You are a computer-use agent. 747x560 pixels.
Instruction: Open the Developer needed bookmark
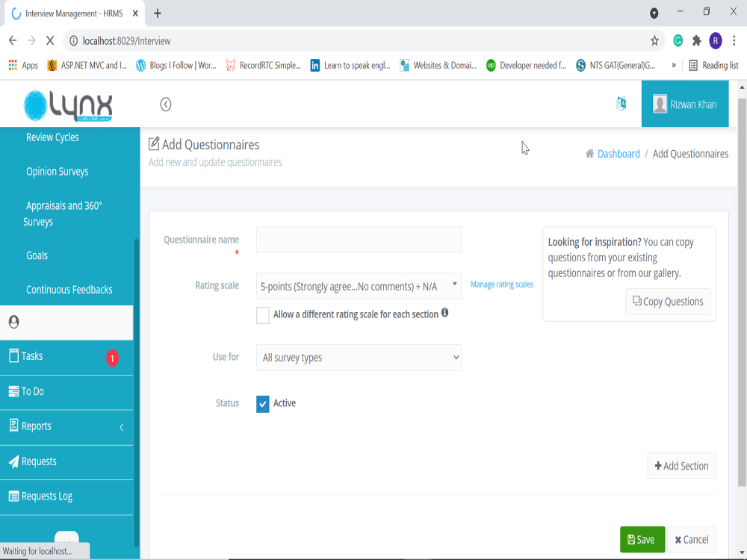pyautogui.click(x=526, y=65)
